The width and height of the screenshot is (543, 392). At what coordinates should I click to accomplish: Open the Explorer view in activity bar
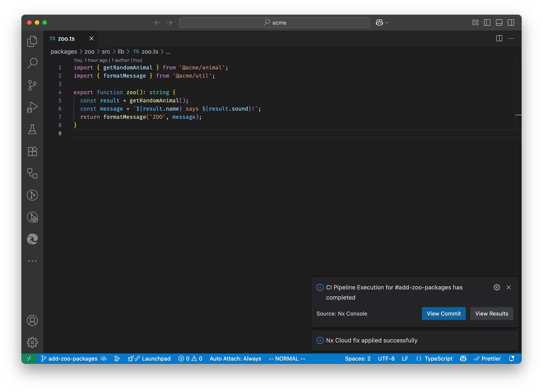(32, 41)
